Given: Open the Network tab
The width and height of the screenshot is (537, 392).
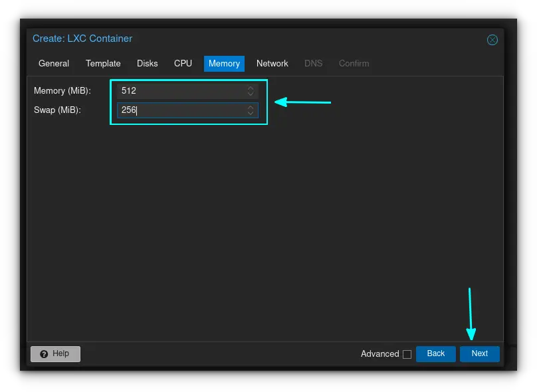Looking at the screenshot, I should click(272, 63).
